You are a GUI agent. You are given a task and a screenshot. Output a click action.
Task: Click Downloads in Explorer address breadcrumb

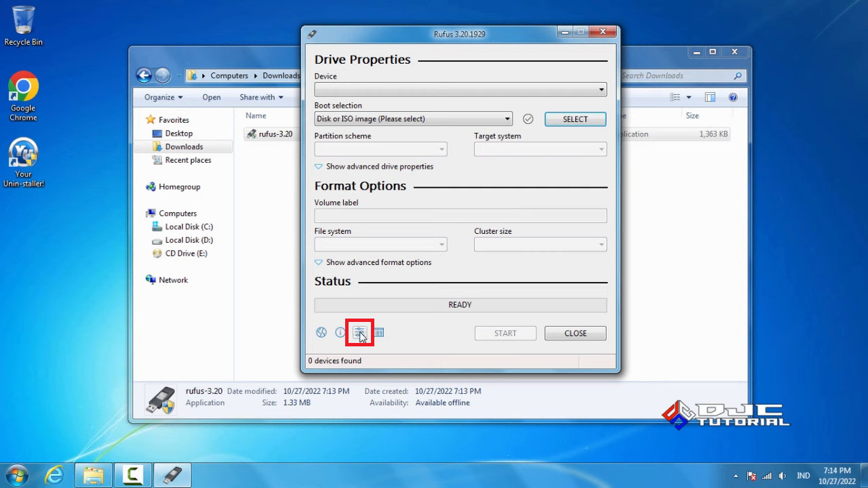pyautogui.click(x=281, y=76)
